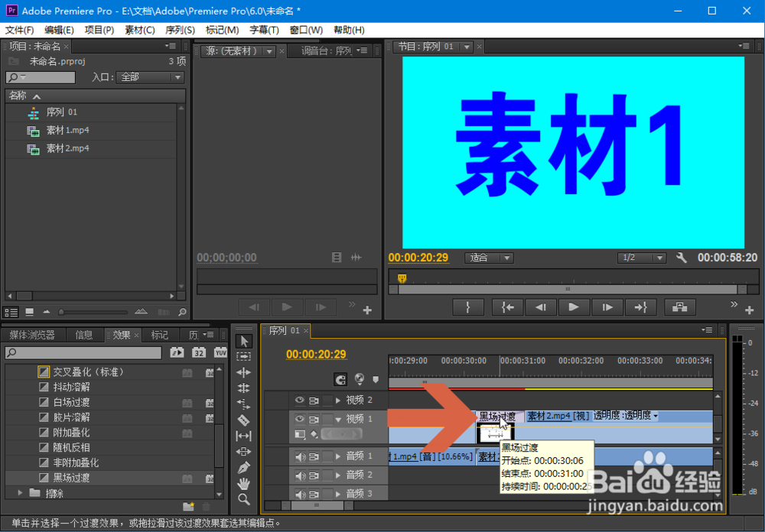Click the Lift button in program monitor
This screenshot has width=765, height=532.
680,307
